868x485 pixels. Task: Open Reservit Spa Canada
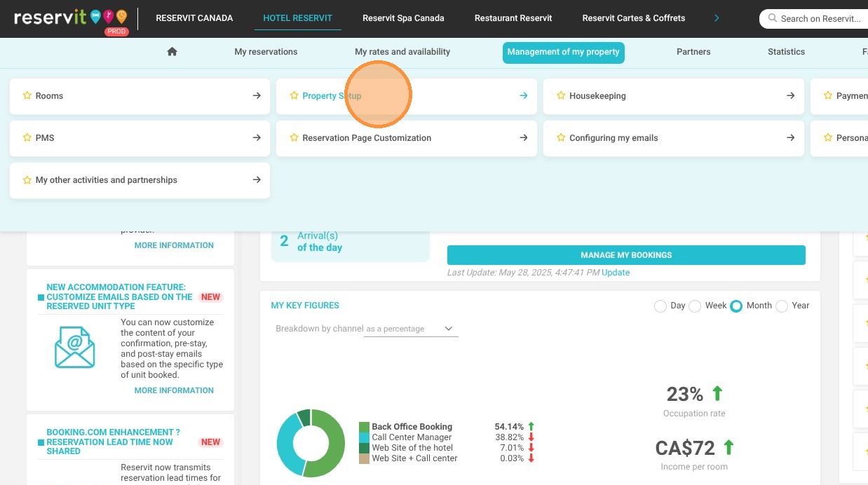[403, 18]
